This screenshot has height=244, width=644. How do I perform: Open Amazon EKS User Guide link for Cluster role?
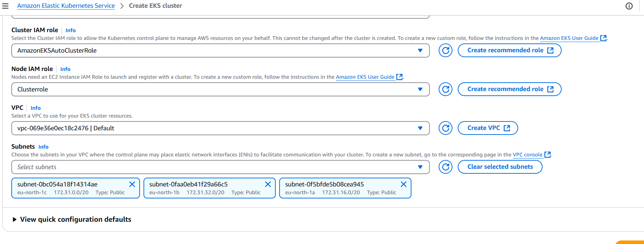[573, 38]
